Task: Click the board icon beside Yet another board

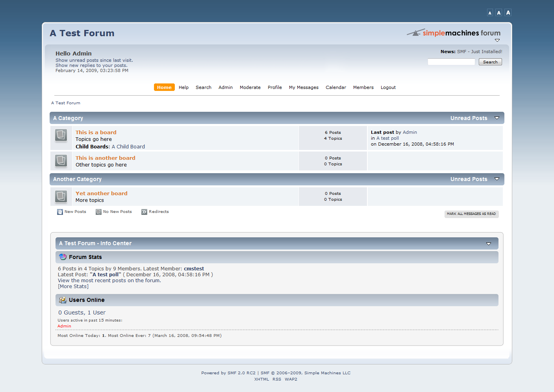Action: pos(61,196)
